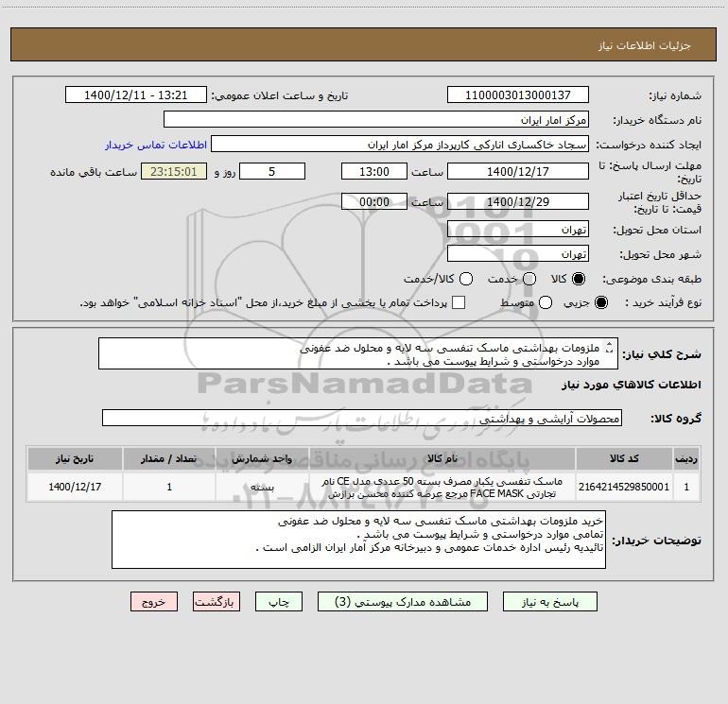Click the پاسخ به نیاز button
728x704 pixels.
[x=549, y=602]
